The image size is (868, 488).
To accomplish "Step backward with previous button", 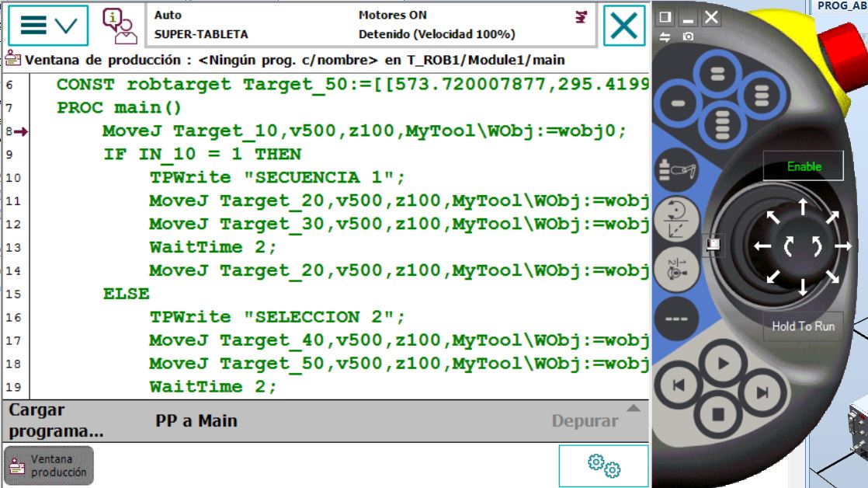I will [678, 385].
